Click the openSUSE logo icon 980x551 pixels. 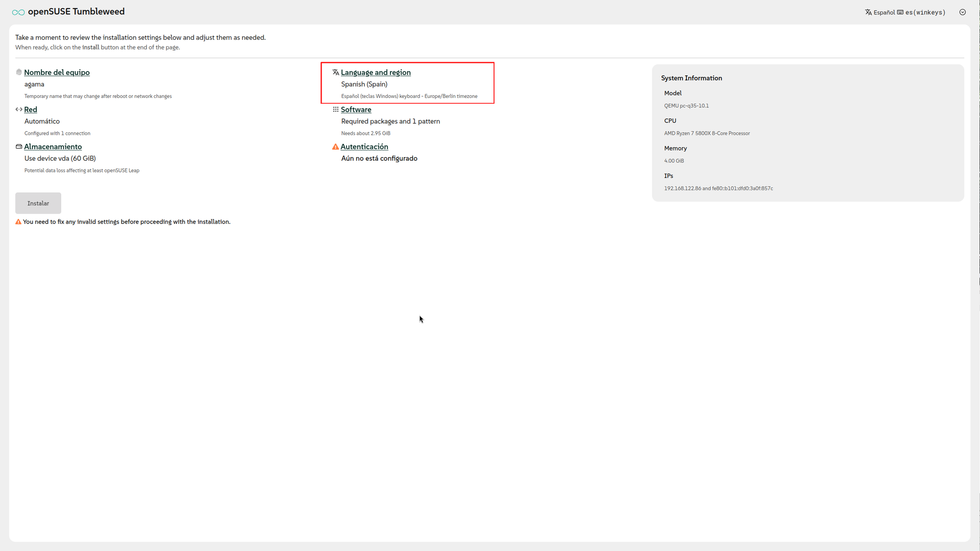(x=18, y=12)
